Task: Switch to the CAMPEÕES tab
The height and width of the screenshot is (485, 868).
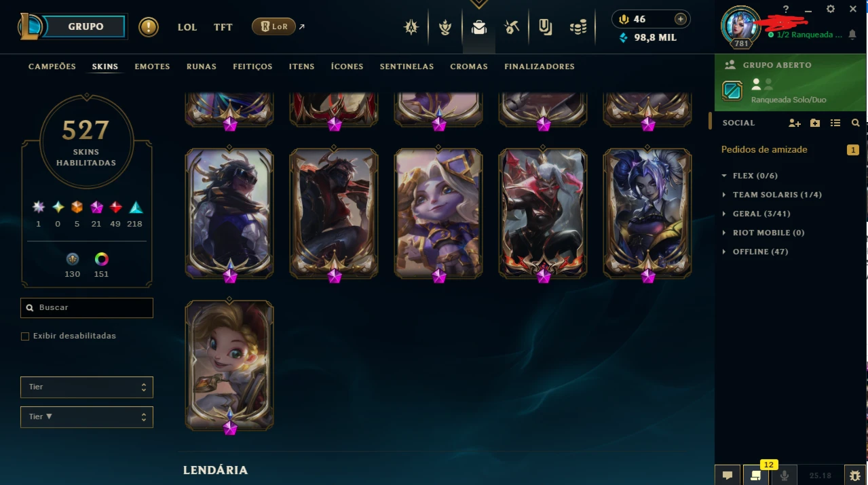Action: tap(52, 66)
